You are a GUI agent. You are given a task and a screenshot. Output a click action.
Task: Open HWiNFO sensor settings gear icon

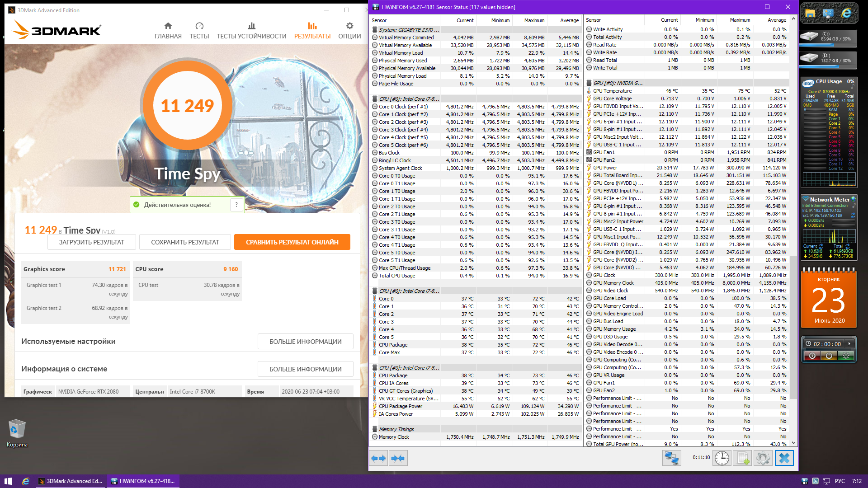763,458
